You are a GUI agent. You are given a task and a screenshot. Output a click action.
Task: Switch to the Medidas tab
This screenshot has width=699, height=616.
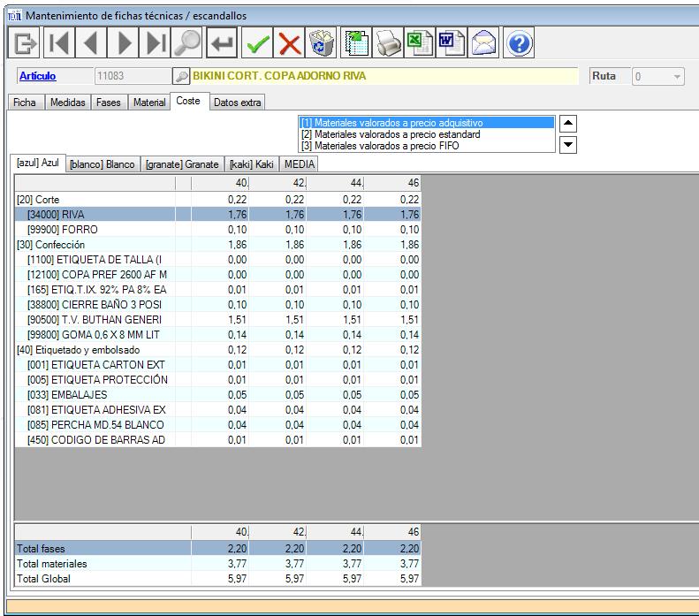(x=68, y=103)
